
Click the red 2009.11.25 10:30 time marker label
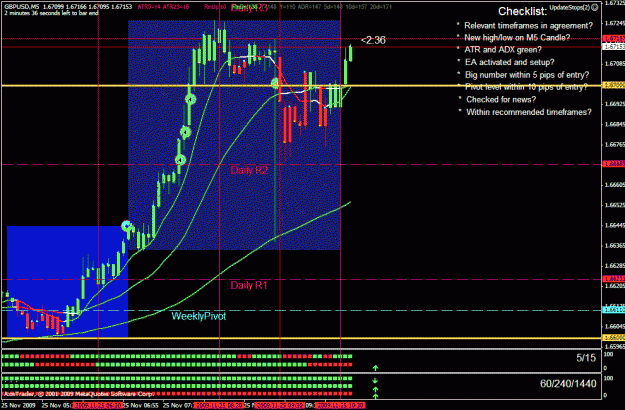pyautogui.click(x=340, y=406)
